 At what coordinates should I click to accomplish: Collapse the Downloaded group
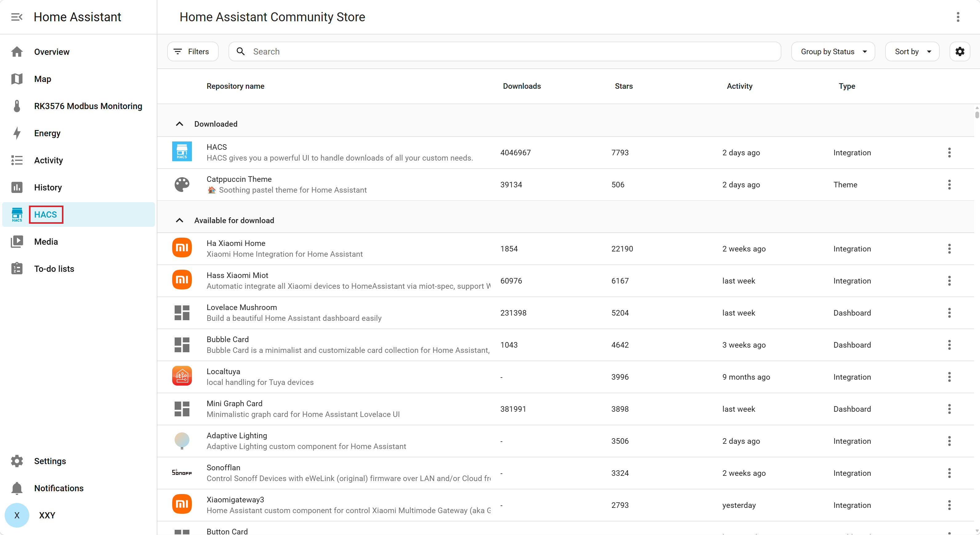[180, 124]
